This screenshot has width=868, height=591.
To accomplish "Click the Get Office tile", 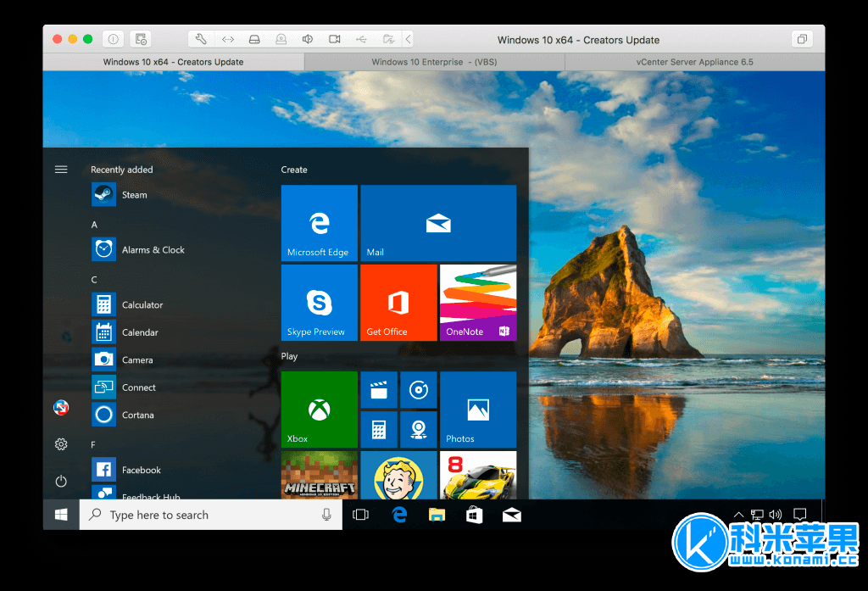I will click(x=398, y=303).
